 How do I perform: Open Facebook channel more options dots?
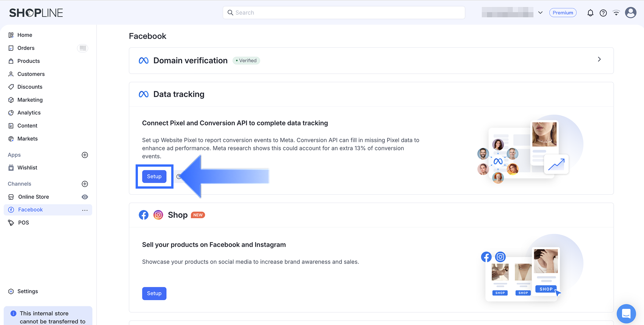click(x=85, y=210)
